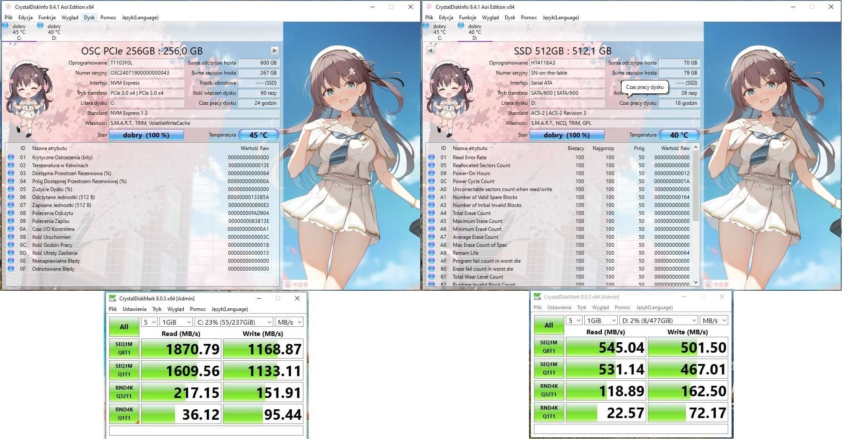Screen dimensions: 868x439
Task: Click the Czas pracy dysku value 18 godzin
Action: coord(678,103)
